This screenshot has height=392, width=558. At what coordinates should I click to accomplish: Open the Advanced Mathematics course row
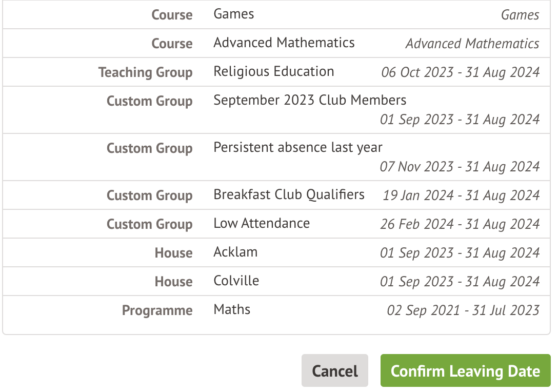(x=284, y=43)
